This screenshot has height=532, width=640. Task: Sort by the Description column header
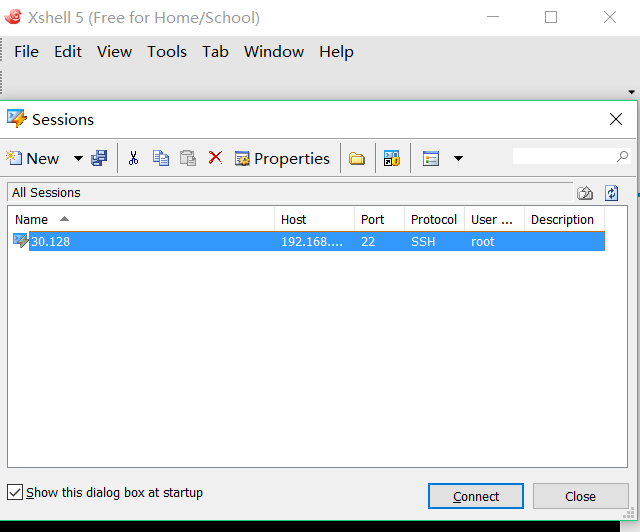[564, 220]
